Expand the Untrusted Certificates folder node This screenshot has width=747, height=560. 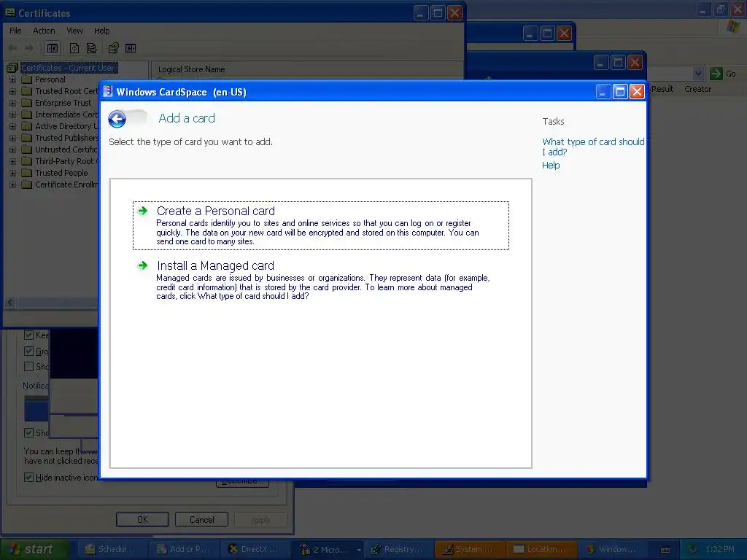pyautogui.click(x=12, y=149)
